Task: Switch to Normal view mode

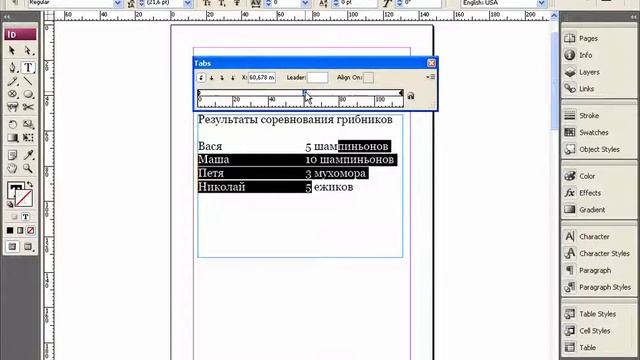Action: pos(13,247)
